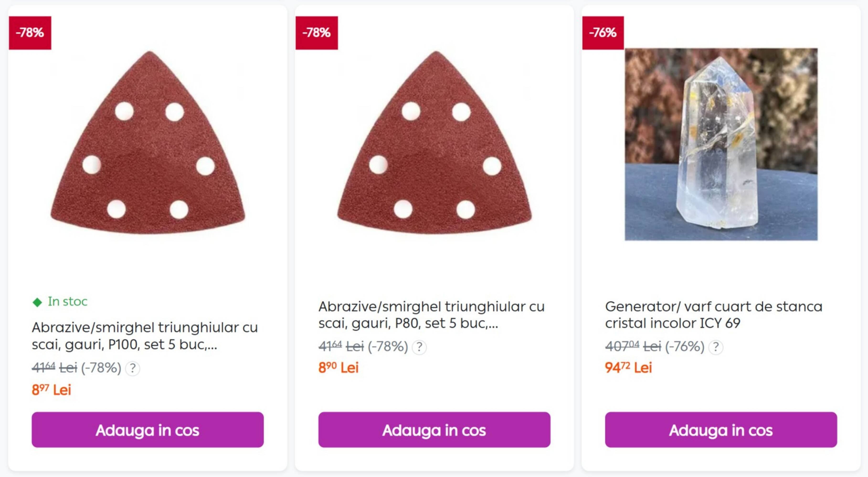
Task: Open Generator varf cuart ICY 69 title
Action: point(713,315)
